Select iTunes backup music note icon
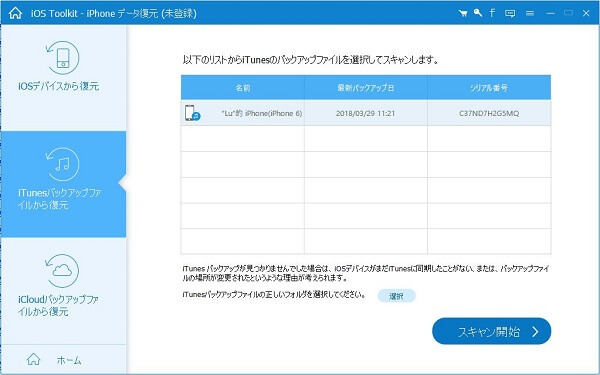The image size is (600, 375). point(62,164)
